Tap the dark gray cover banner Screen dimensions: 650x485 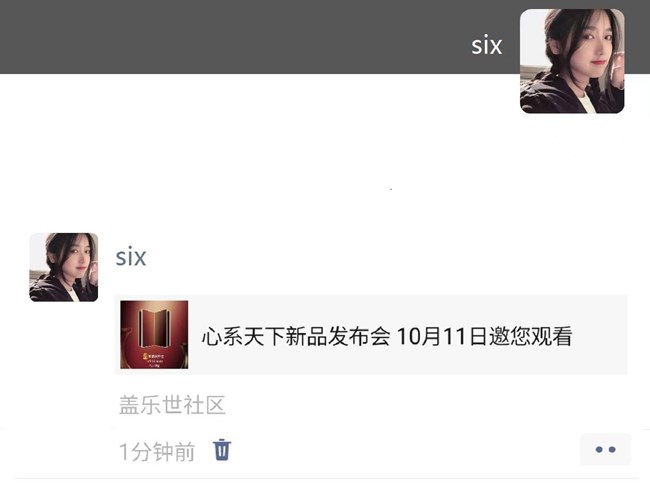coord(257,37)
